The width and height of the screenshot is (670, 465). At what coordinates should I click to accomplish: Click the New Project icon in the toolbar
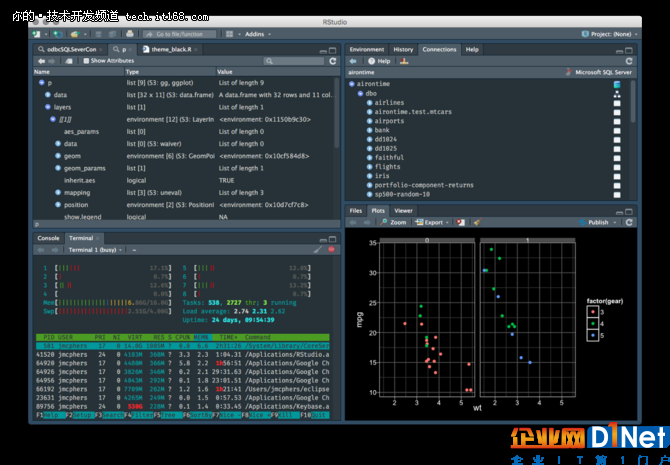pos(58,34)
